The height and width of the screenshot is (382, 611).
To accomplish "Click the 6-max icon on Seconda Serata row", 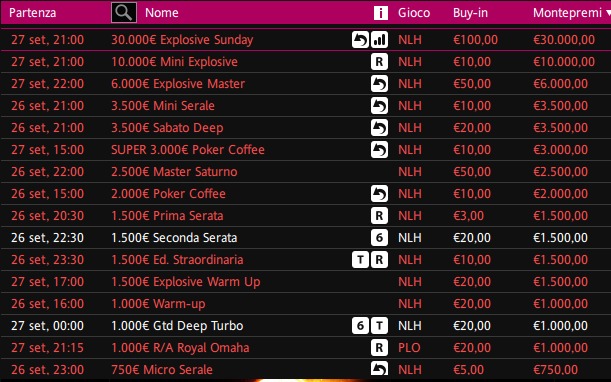I will [x=379, y=238].
